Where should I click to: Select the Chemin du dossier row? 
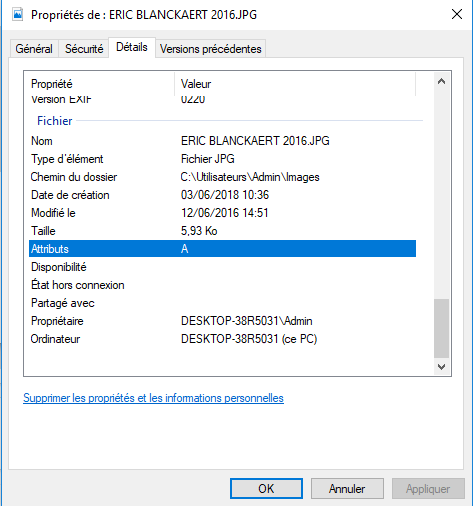(x=222, y=177)
